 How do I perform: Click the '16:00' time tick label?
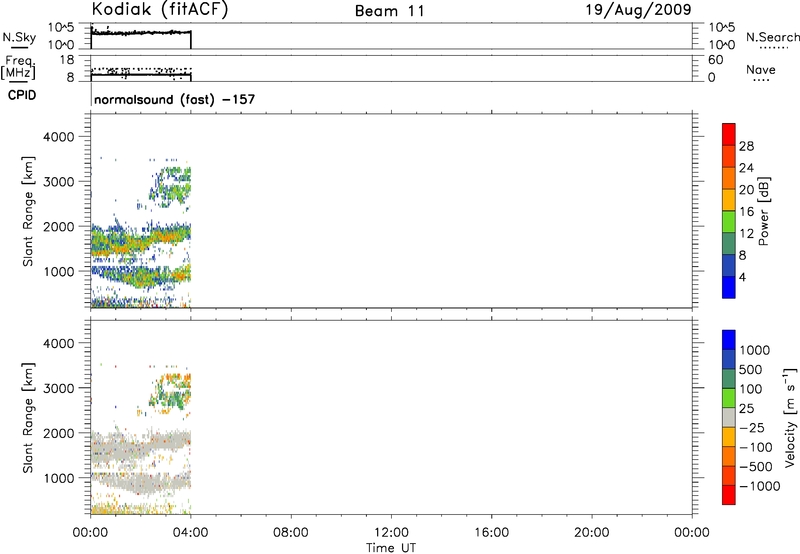click(x=491, y=533)
